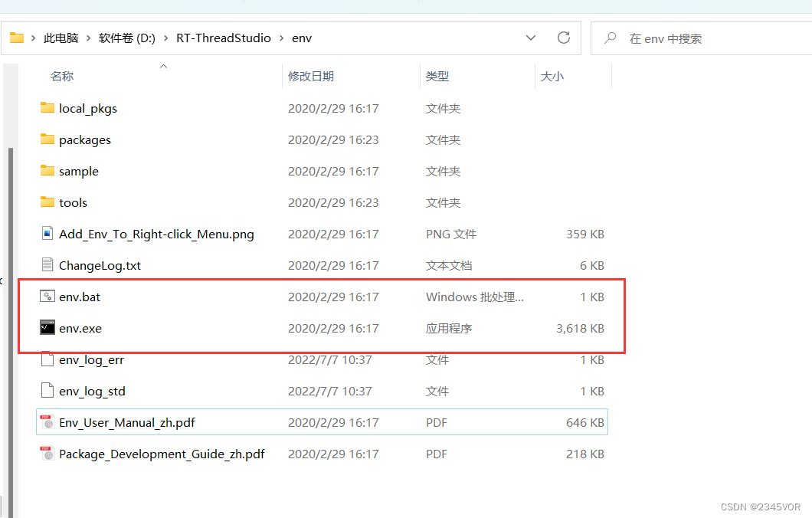Select the file name local_pkgs
Image resolution: width=812 pixels, height=518 pixels.
(x=88, y=108)
